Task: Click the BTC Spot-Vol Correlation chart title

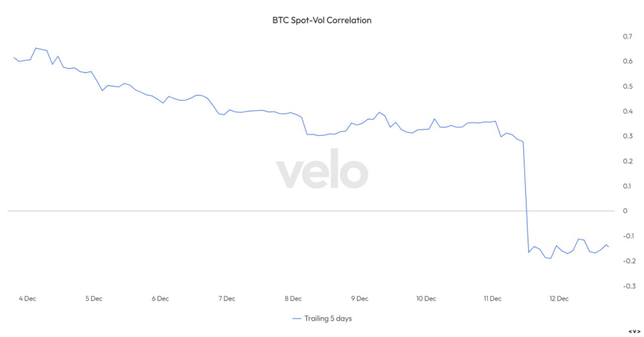Action: tap(322, 20)
